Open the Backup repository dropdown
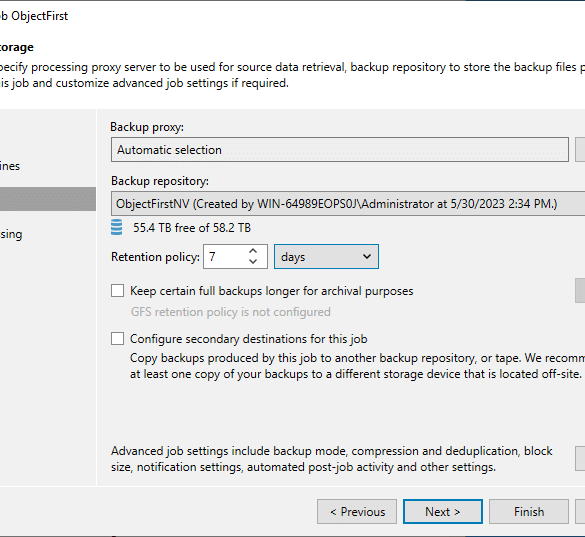The image size is (585, 537). [x=348, y=204]
